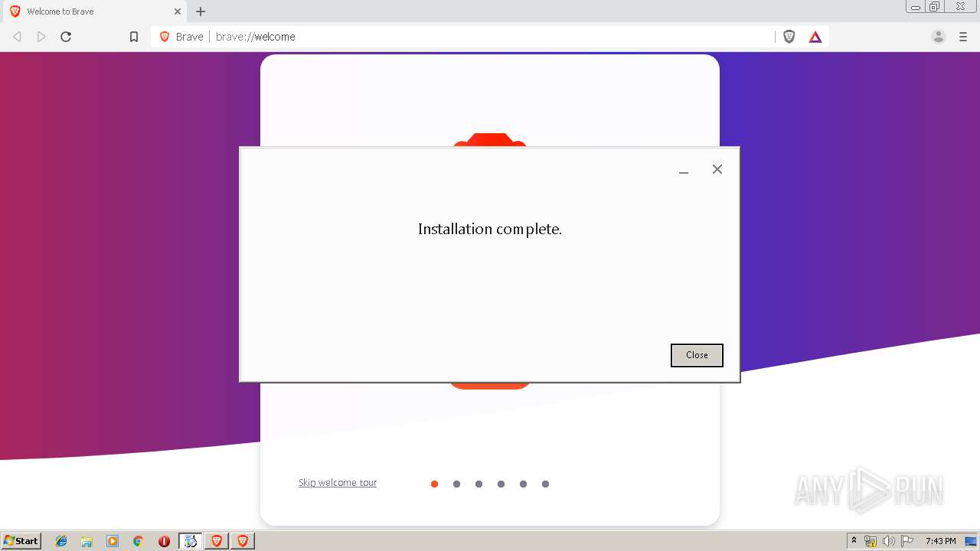Open the network status tray icon
This screenshot has width=980, height=551.
point(871,541)
